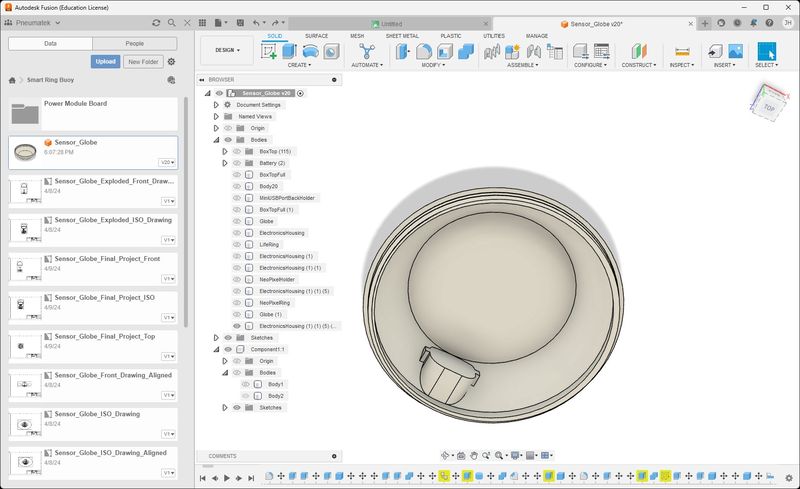Click the Upload button

pyautogui.click(x=105, y=62)
